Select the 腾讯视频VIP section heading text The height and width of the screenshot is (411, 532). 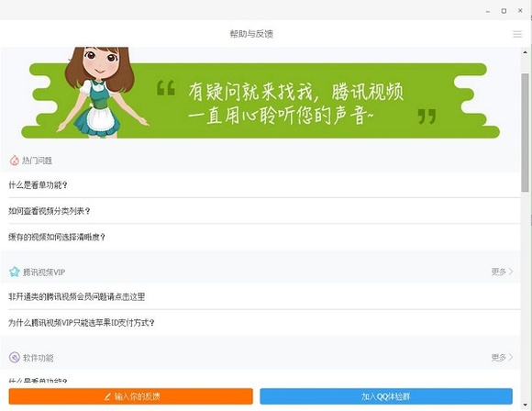click(x=44, y=272)
